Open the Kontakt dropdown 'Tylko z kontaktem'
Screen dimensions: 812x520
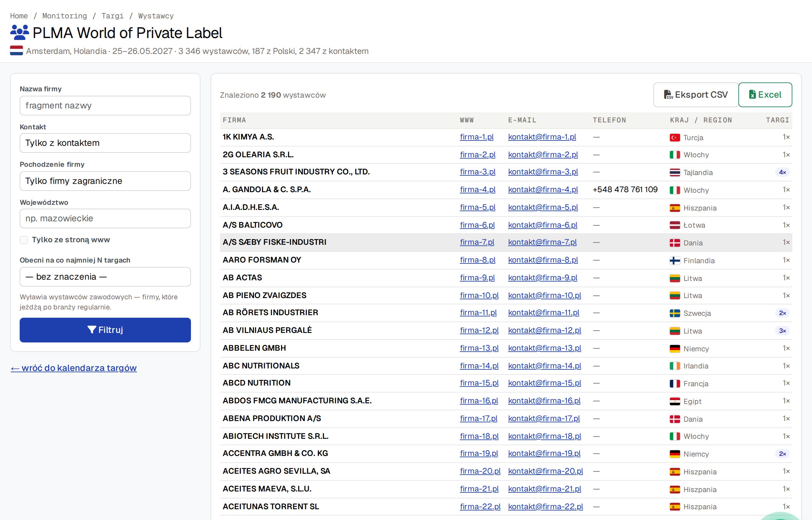105,143
